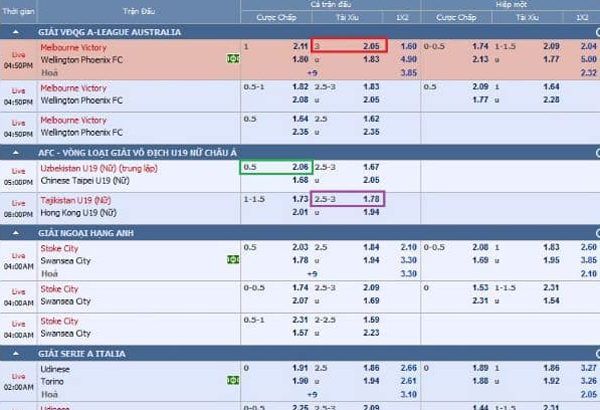Image resolution: width=600 pixels, height=410 pixels.
Task: Pick Hong Kong U19 handicap odds 2.01
Action: pos(300,212)
